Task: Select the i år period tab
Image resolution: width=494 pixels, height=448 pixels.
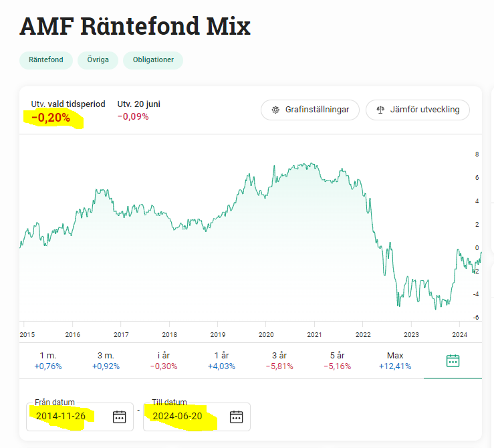Action: [x=164, y=360]
